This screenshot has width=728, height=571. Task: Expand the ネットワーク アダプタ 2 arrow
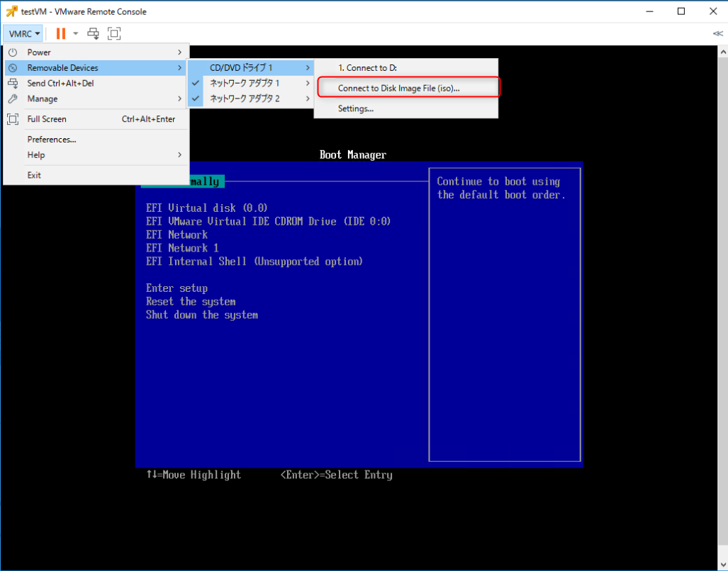(308, 98)
